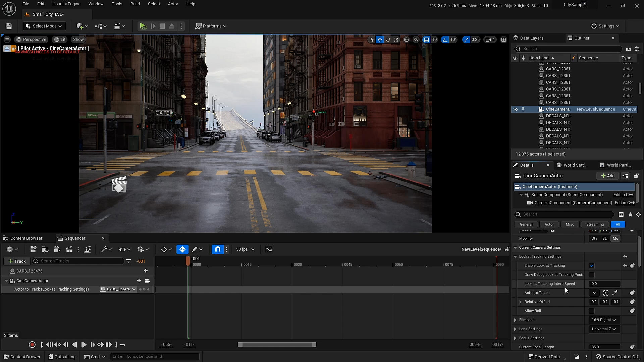The image size is (644, 362).
Task: Click the Save current level icon
Action: click(9, 26)
